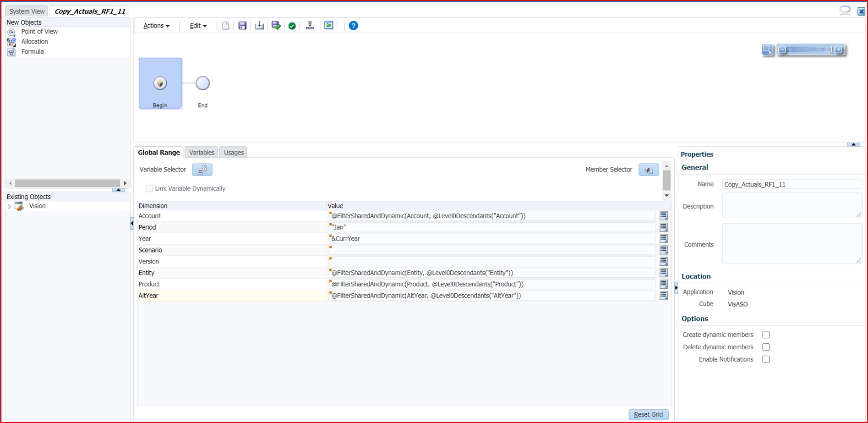Click the Reset Grid button

pyautogui.click(x=648, y=415)
